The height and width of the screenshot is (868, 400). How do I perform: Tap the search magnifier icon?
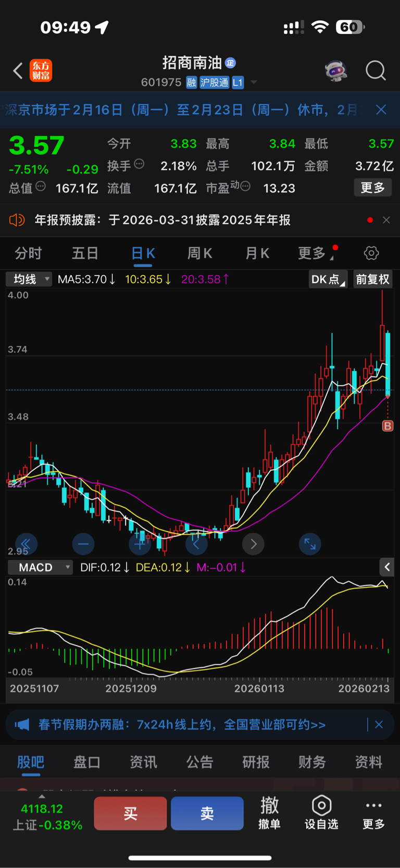click(376, 70)
